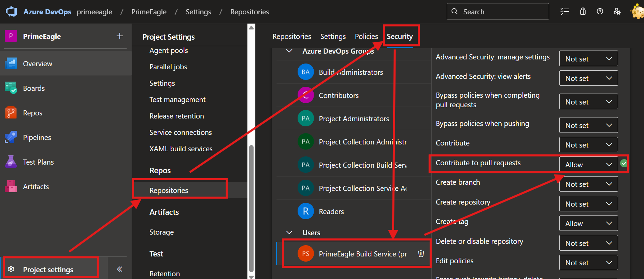Select Project Collection Build Service group row
The width and height of the screenshot is (644, 279).
354,165
